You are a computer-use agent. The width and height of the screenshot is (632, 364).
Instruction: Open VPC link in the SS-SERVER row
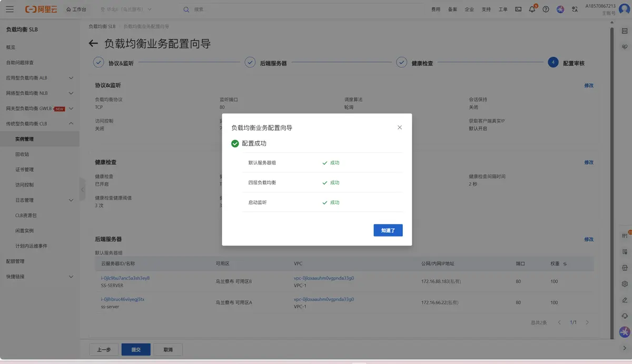pos(324,278)
